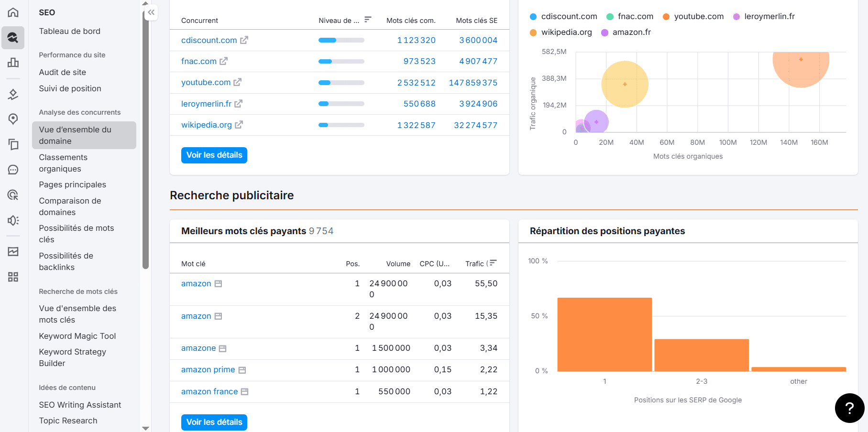Screen dimensions: 868x432
Task: Click the 2-3 positions bar
Action: [702, 355]
